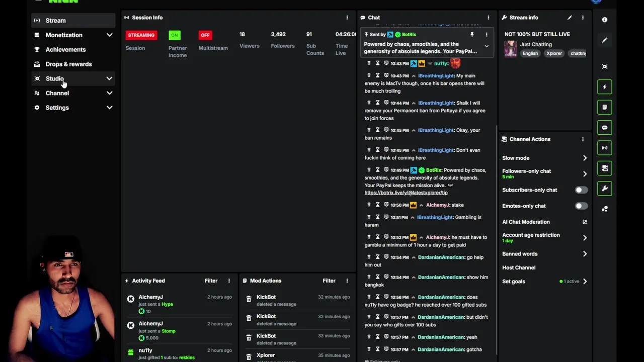Open Chat panel kebab menu
This screenshot has width=644, height=362.
[x=488, y=18]
